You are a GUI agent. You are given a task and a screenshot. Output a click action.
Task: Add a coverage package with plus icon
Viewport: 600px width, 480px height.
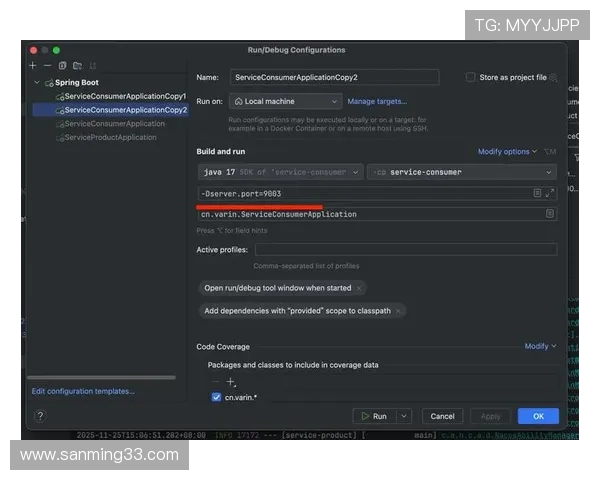[231, 382]
